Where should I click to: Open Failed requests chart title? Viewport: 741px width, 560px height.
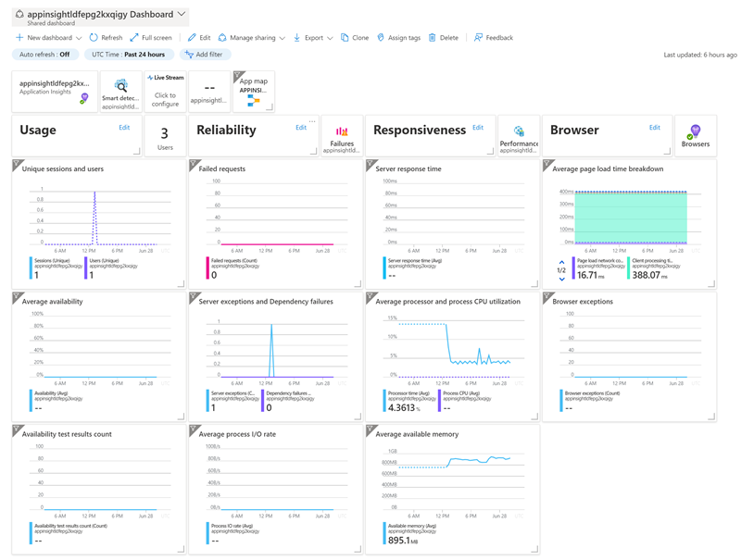point(222,169)
